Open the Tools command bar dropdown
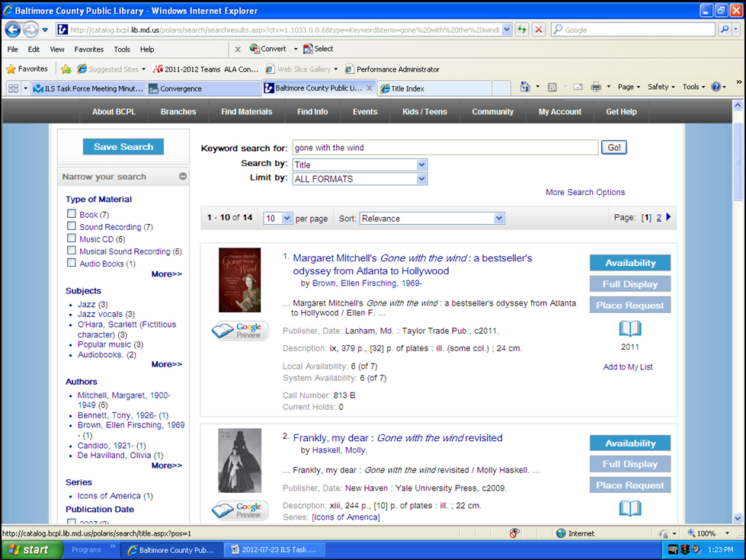 tap(693, 87)
